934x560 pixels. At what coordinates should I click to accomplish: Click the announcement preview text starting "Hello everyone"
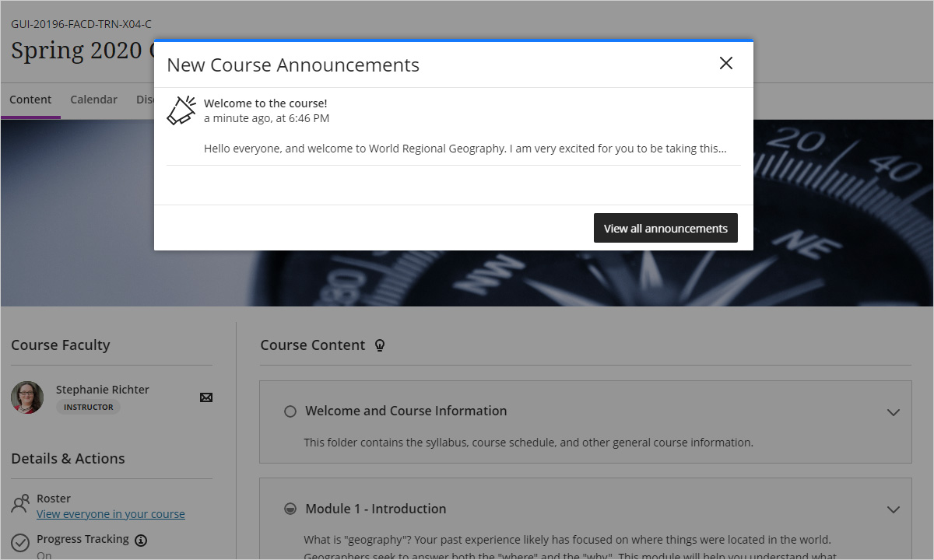pos(465,149)
